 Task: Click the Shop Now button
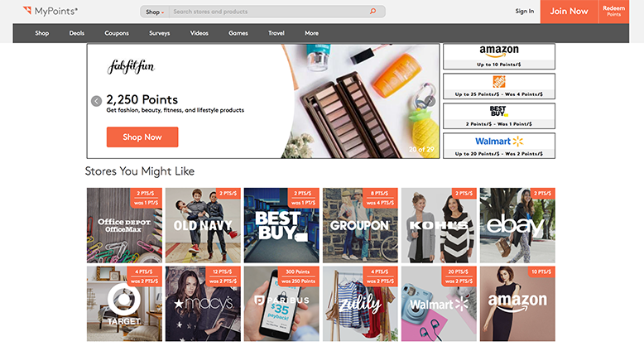click(142, 137)
